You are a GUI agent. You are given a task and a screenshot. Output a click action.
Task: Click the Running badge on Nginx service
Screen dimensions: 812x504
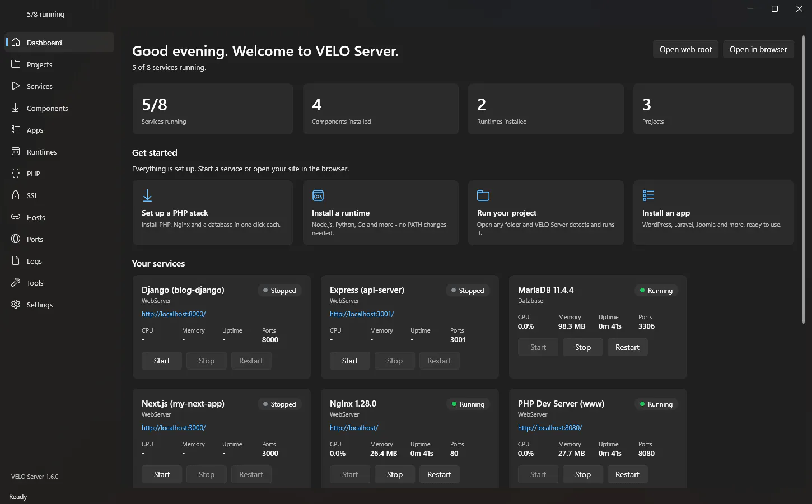(468, 404)
